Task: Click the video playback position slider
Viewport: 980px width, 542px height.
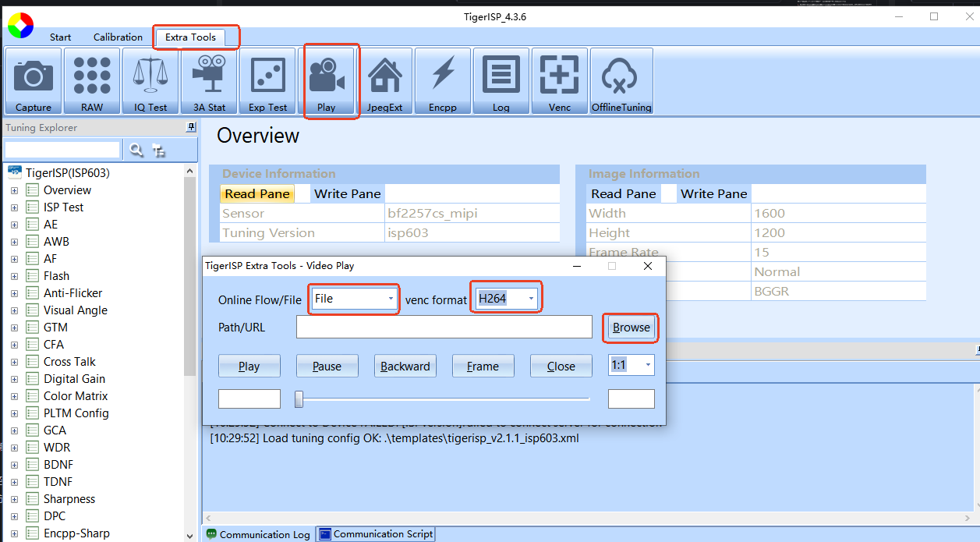Action: [443, 399]
